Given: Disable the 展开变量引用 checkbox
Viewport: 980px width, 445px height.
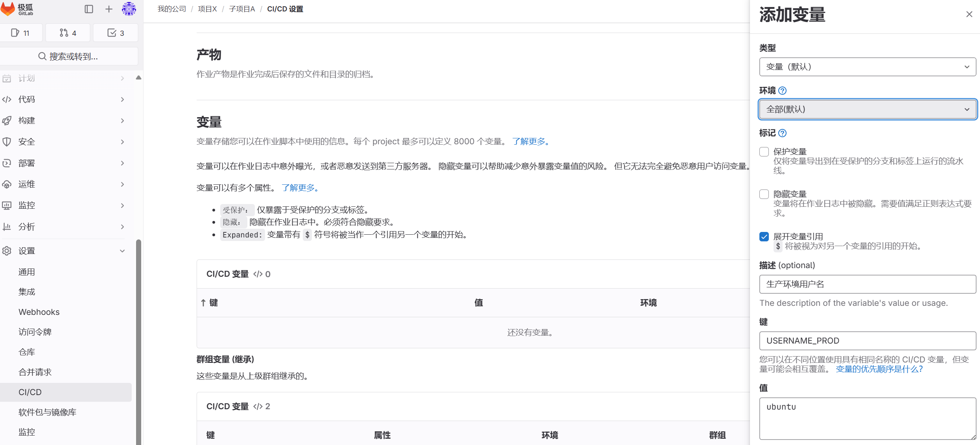Looking at the screenshot, I should coord(764,236).
